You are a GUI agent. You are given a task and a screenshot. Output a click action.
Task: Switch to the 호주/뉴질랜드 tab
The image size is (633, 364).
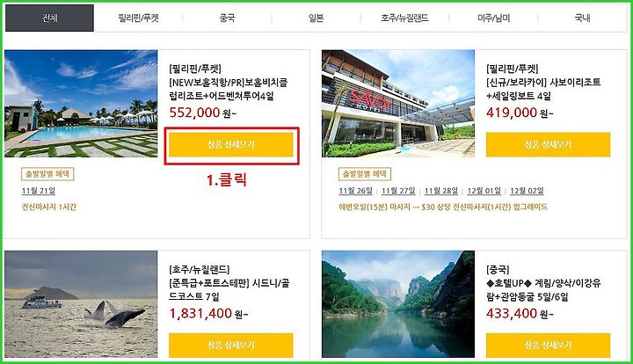[404, 18]
